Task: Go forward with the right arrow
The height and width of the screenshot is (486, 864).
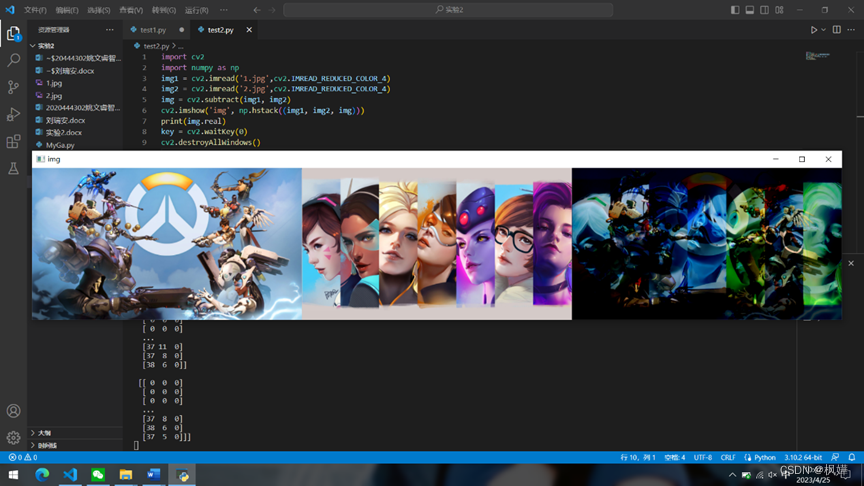Action: (x=272, y=10)
